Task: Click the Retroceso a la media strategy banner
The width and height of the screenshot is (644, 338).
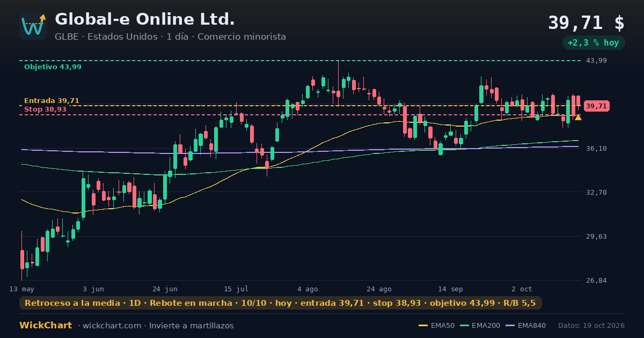Action: 281,303
